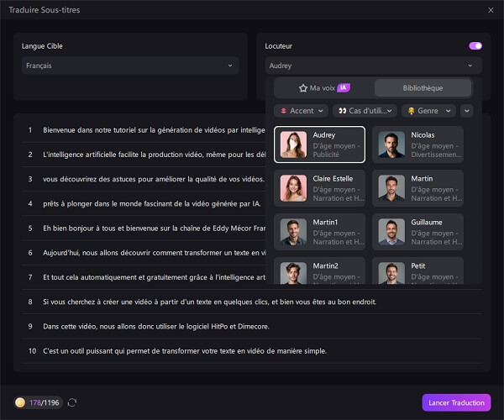The height and width of the screenshot is (420, 504).
Task: Click the coin credits icon showing 178/1196
Action: [x=20, y=402]
